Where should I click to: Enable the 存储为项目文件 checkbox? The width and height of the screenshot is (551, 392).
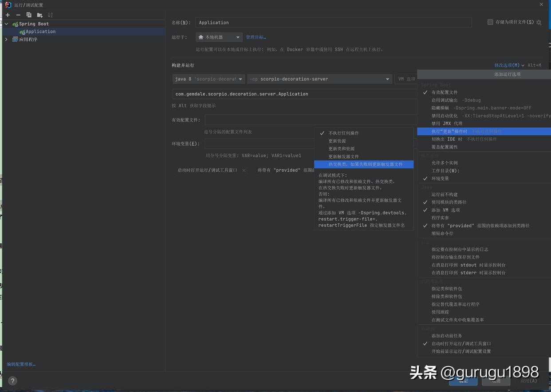[490, 22]
